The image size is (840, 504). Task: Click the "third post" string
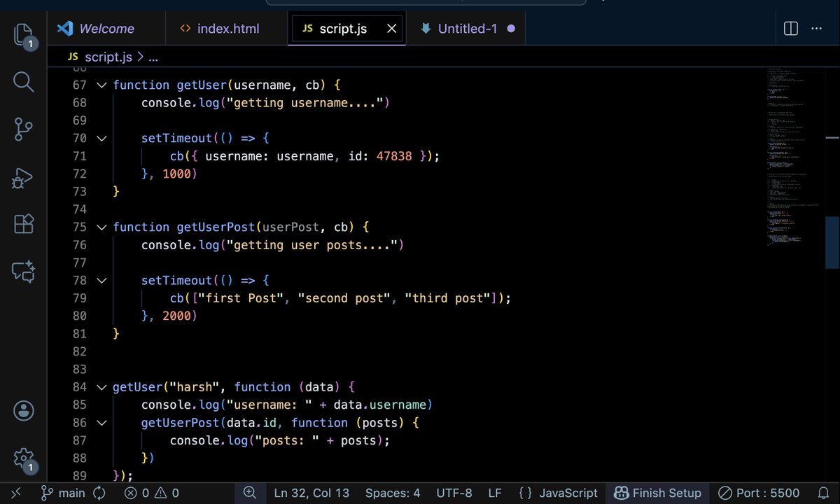pyautogui.click(x=448, y=298)
